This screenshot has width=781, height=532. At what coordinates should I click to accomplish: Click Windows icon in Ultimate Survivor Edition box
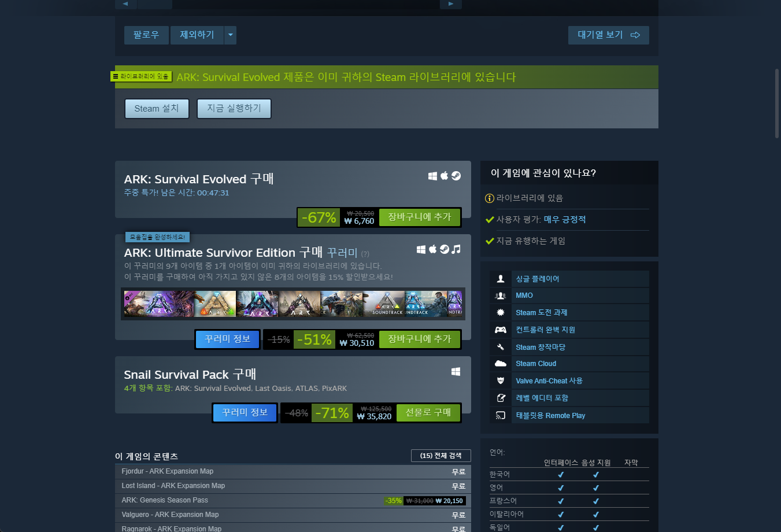click(x=421, y=249)
